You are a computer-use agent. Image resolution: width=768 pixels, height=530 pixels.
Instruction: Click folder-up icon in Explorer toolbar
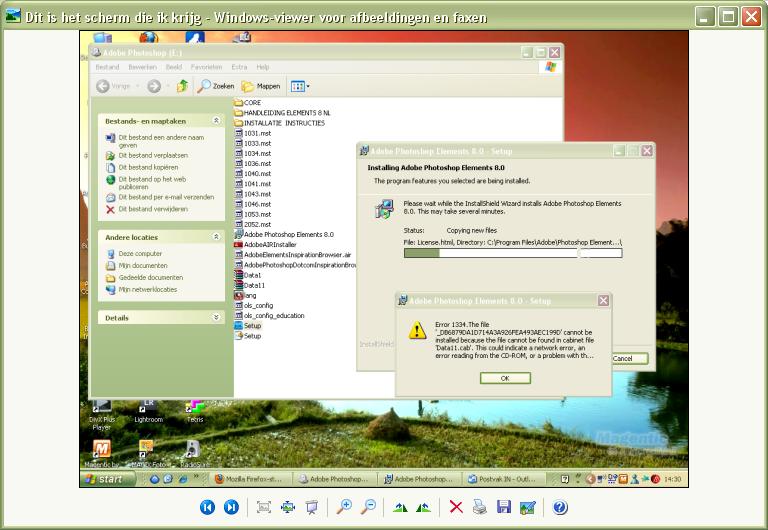click(182, 86)
